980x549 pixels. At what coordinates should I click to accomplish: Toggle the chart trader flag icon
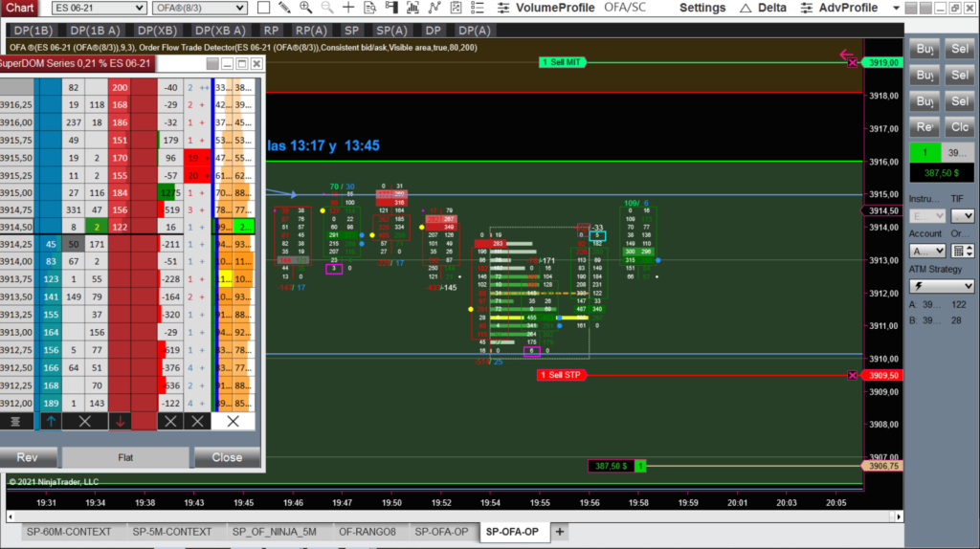(391, 8)
